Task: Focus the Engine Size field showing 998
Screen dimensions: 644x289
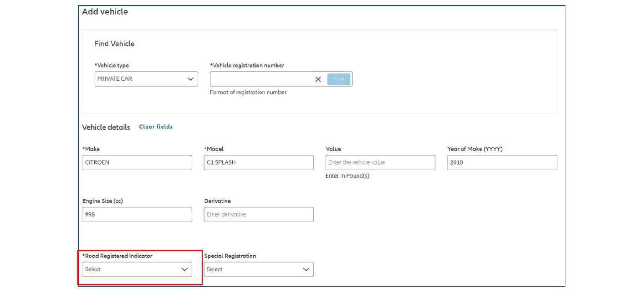Action: point(137,215)
